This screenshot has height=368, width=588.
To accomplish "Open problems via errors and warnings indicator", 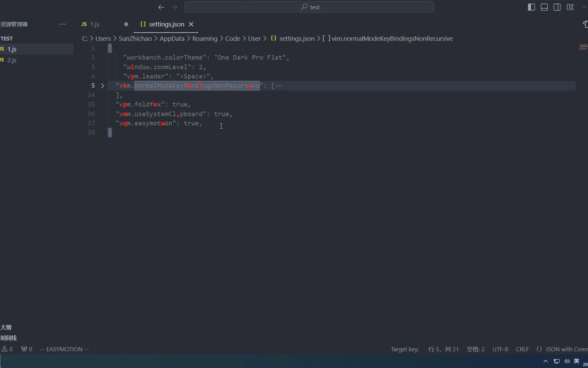I will (x=7, y=349).
